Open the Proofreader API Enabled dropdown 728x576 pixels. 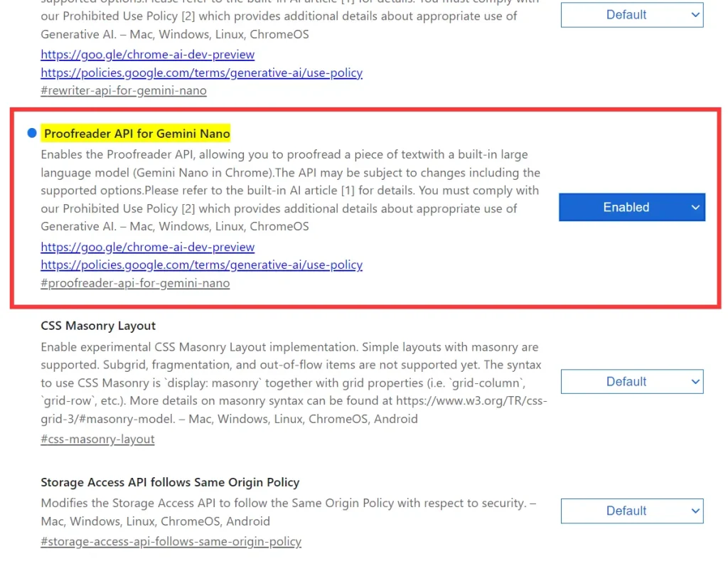pos(631,207)
